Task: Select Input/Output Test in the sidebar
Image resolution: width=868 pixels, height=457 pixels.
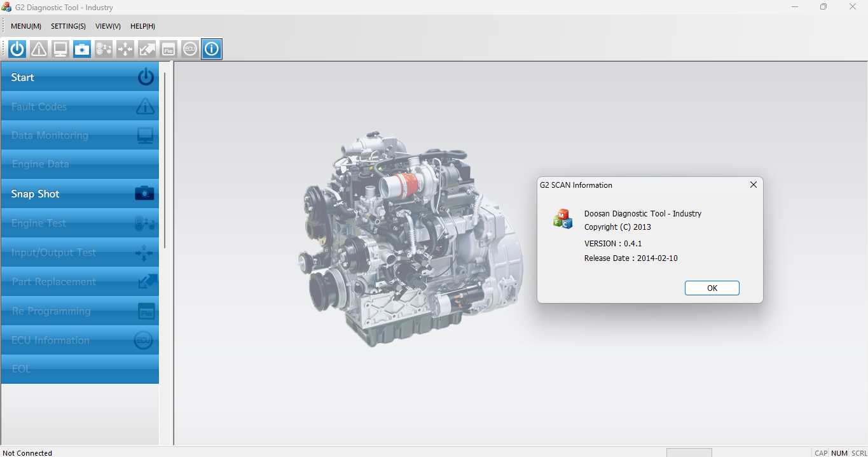Action: [80, 252]
